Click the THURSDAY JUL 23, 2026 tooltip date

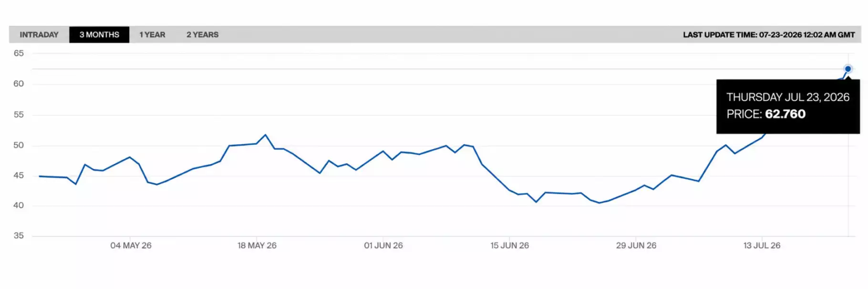pyautogui.click(x=788, y=97)
